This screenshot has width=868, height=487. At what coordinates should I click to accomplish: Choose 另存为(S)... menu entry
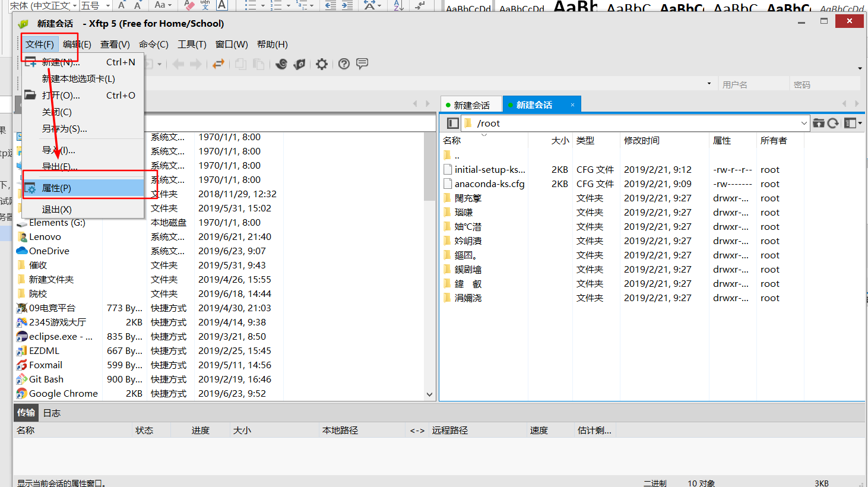(x=83, y=128)
